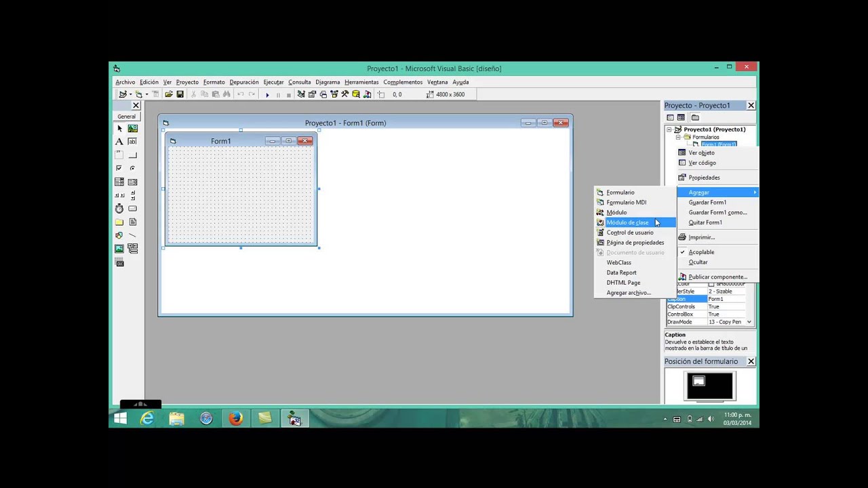
Task: Click Ver código in context menu
Action: 717,163
